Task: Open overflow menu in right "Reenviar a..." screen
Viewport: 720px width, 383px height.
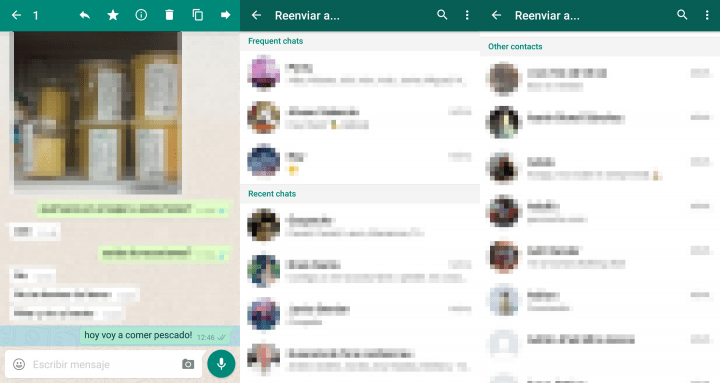Action: tap(707, 15)
